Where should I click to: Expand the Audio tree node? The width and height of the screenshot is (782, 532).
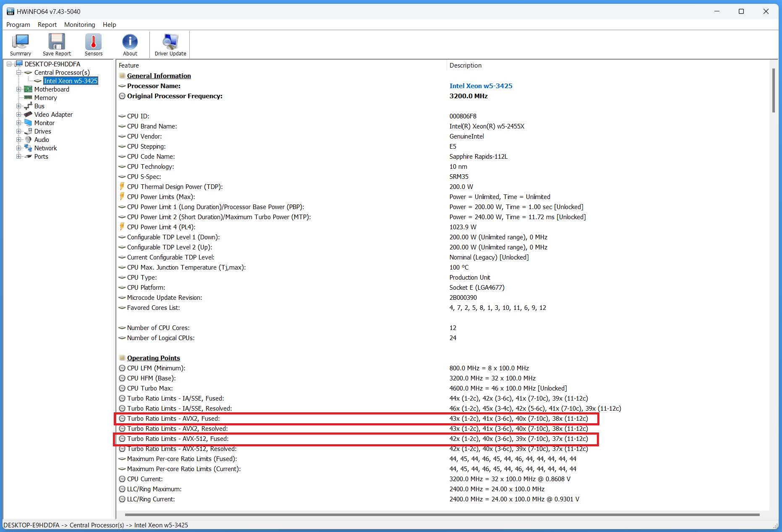click(x=18, y=139)
